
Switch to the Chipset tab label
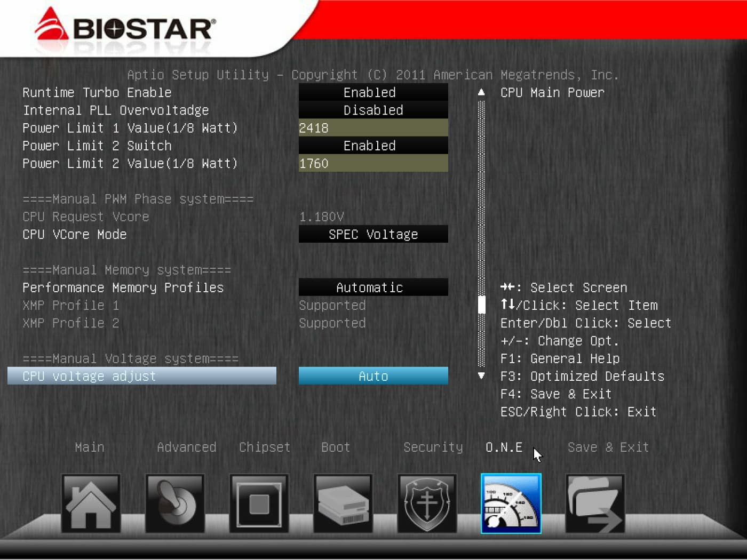pyautogui.click(x=265, y=447)
